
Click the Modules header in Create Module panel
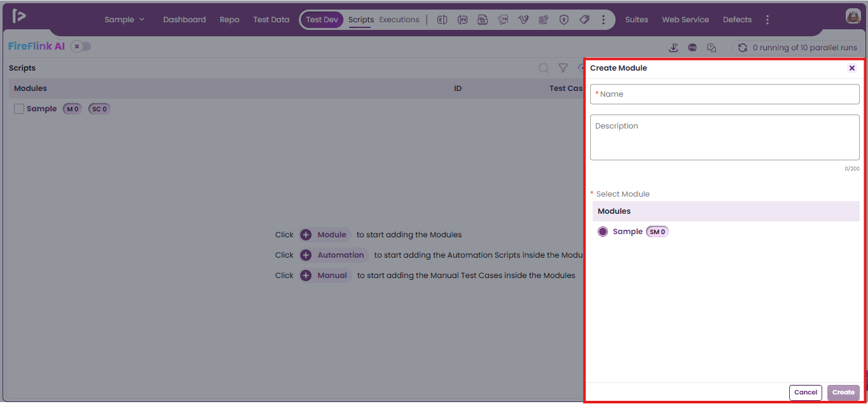pos(614,211)
